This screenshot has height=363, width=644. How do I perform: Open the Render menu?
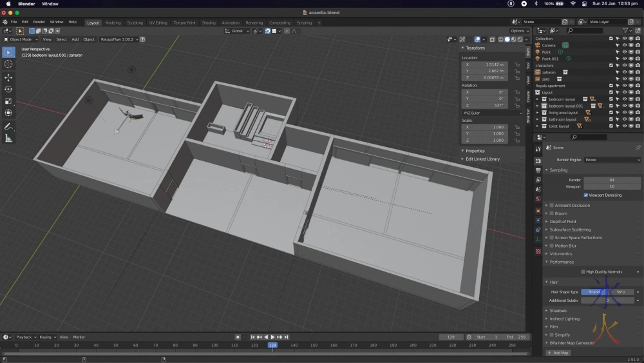point(39,22)
